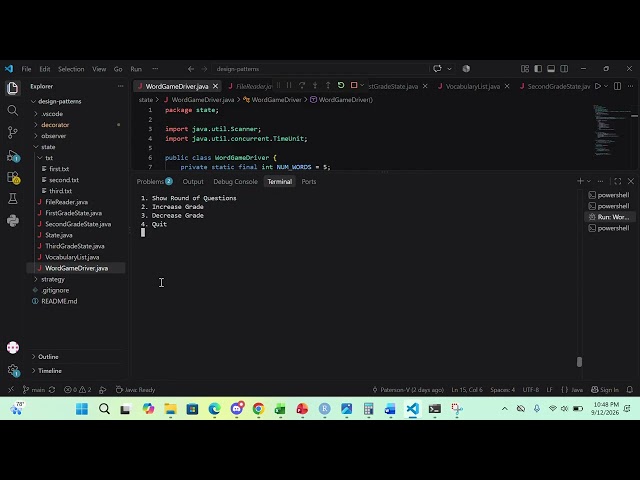Image resolution: width=640 pixels, height=480 pixels.
Task: Open the Selection menu
Action: point(71,69)
